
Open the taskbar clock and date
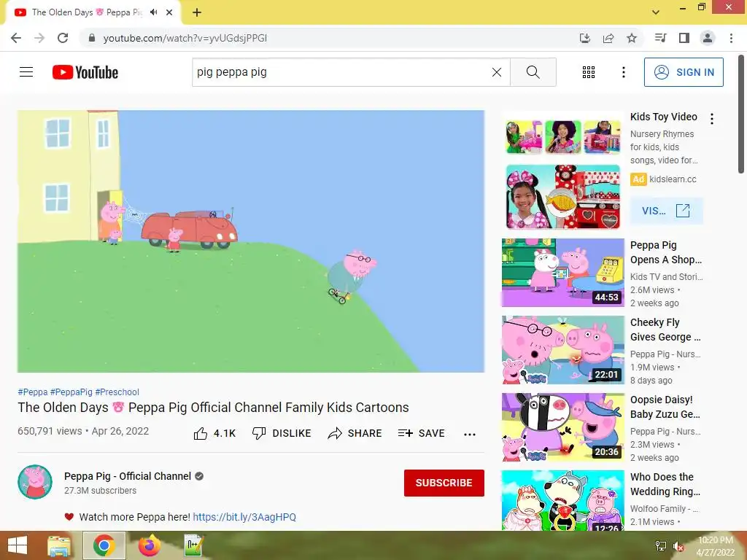tap(716, 546)
